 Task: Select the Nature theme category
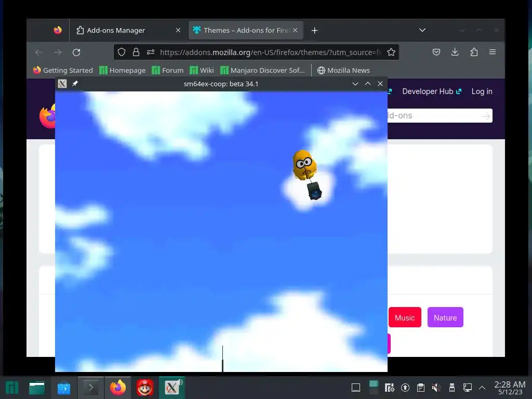445,317
